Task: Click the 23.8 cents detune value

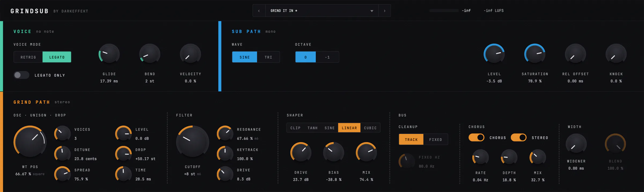Action: 85,159
